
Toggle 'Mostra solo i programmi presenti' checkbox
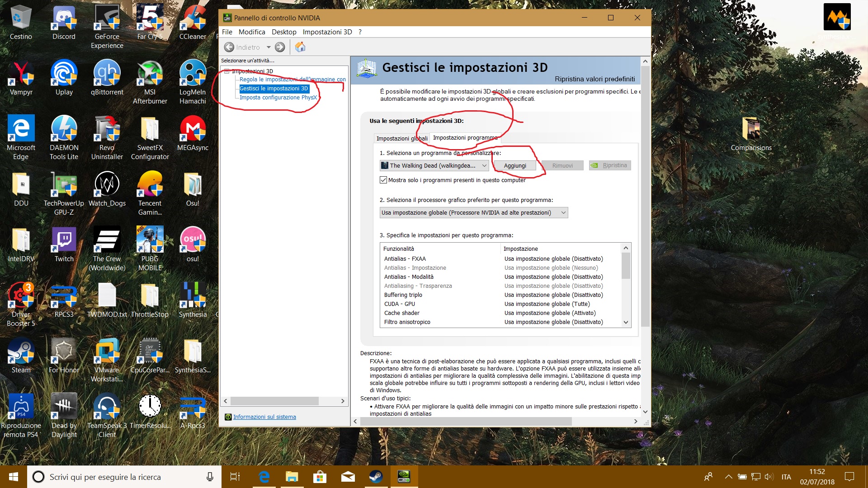click(x=383, y=180)
